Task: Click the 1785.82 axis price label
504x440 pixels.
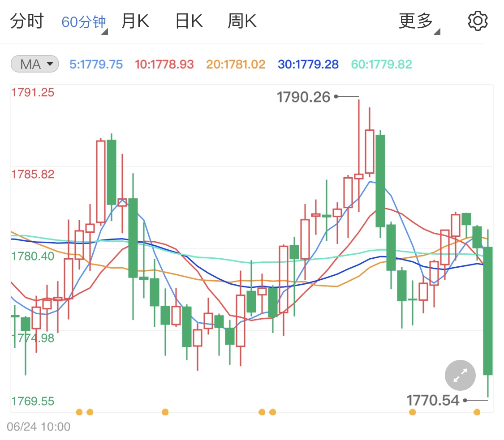Action: [x=33, y=175]
